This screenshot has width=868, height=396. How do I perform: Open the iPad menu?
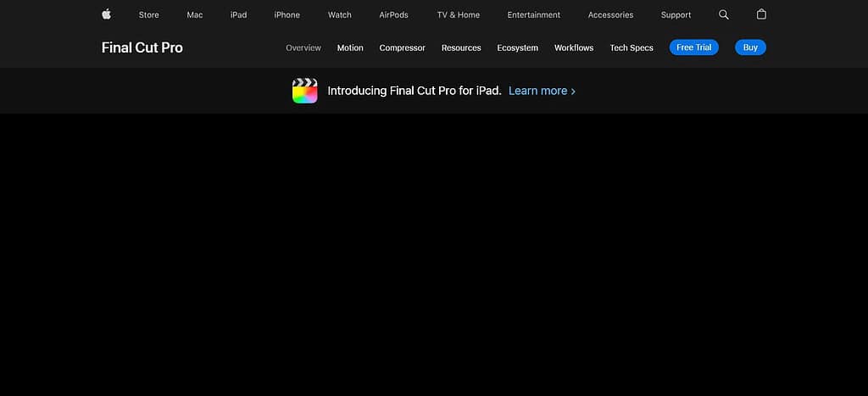coord(238,15)
